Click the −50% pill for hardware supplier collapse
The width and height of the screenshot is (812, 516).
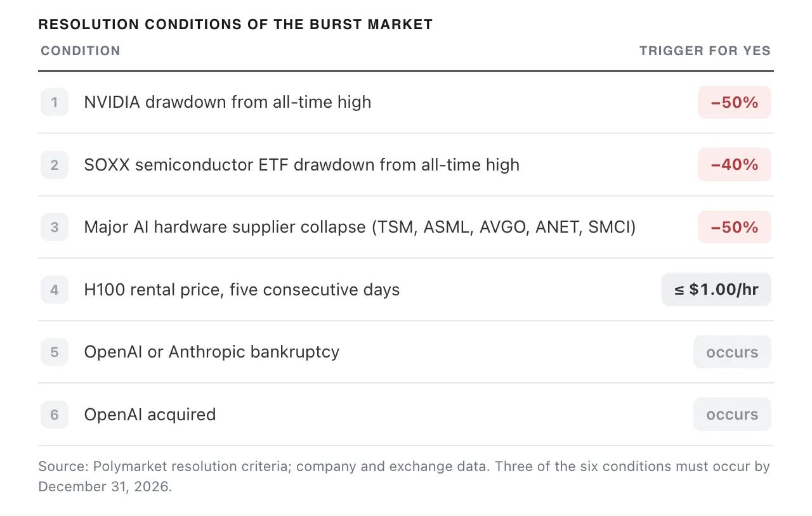pyautogui.click(x=735, y=227)
